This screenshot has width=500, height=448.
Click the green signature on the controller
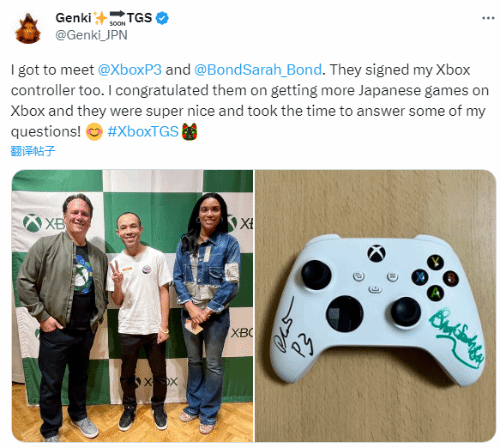(x=458, y=338)
